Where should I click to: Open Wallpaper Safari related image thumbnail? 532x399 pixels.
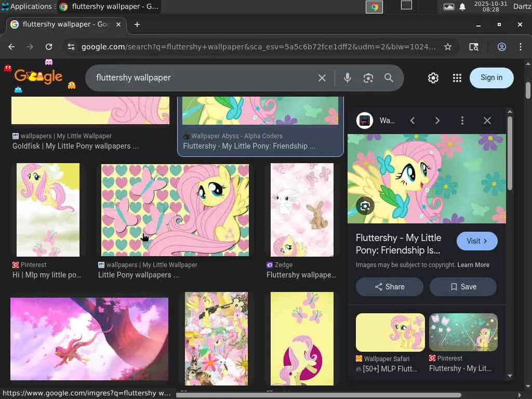point(390,332)
